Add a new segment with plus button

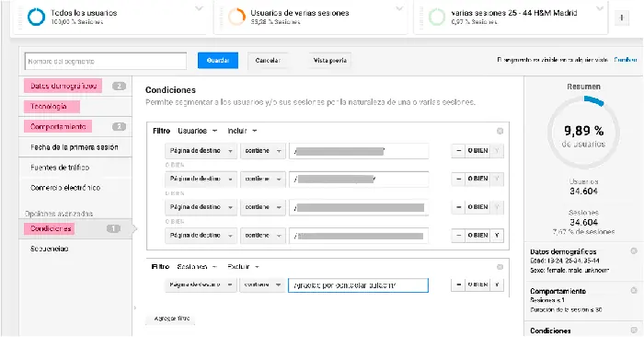622,17
